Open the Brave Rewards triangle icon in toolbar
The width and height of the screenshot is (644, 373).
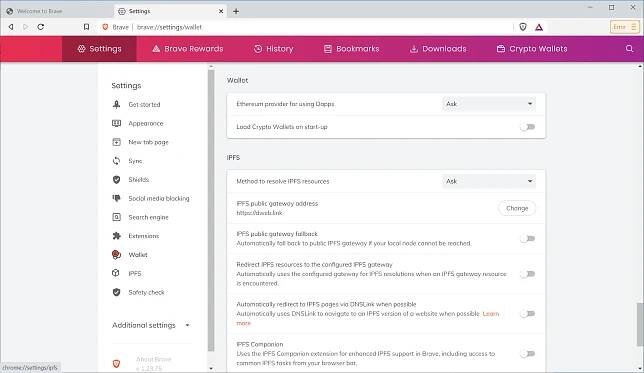[x=539, y=27]
